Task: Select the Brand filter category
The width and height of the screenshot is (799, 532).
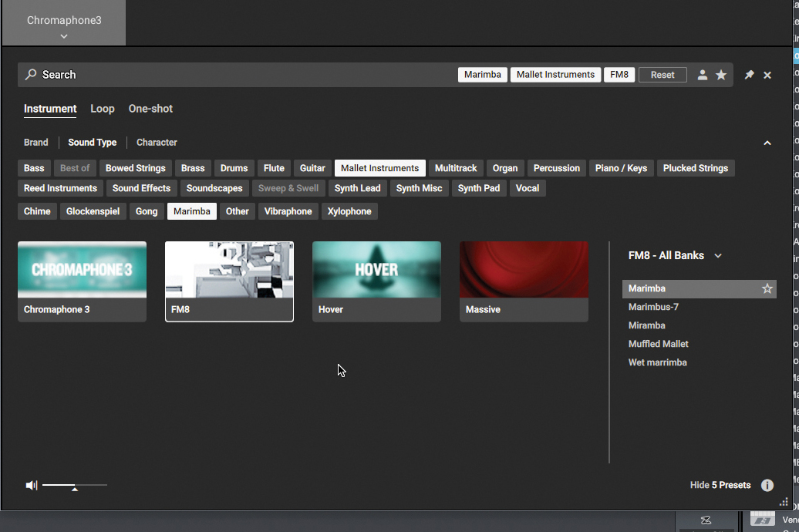Action: 35,143
